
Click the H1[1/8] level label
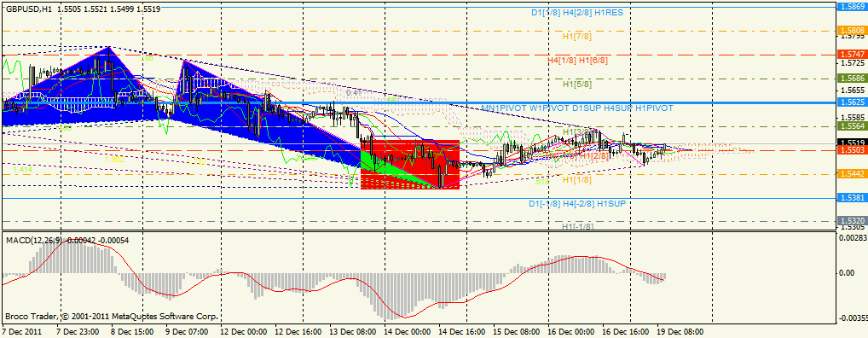pyautogui.click(x=577, y=179)
